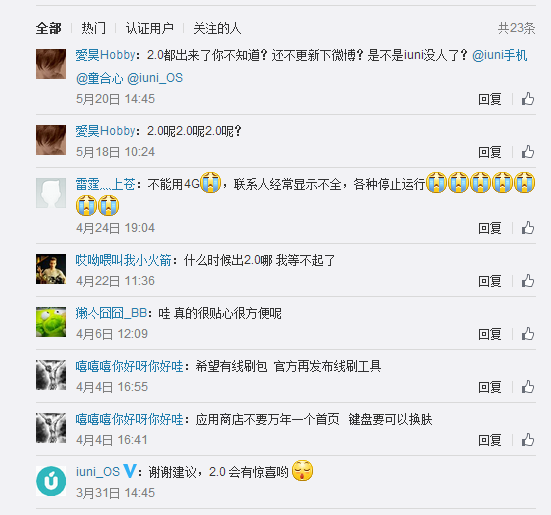Reply to 4月4日 16:41 comment

[x=490, y=441]
